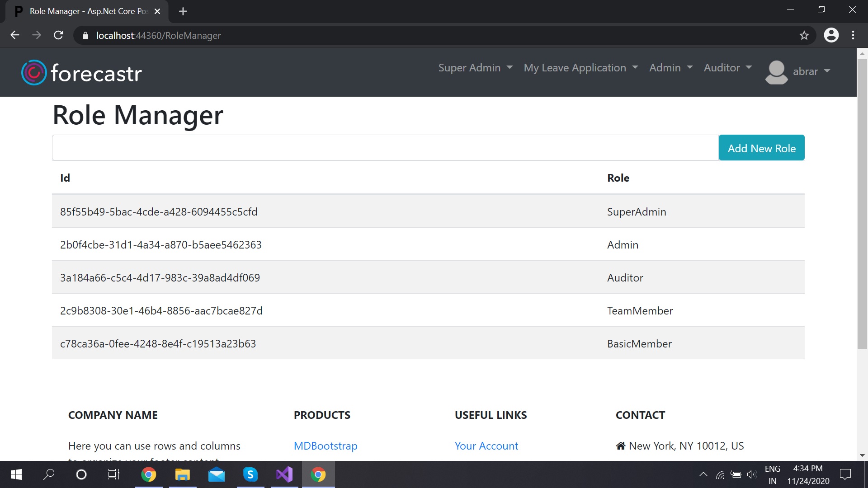Select the TeamMember role entry
This screenshot has height=488, width=868.
click(428, 309)
